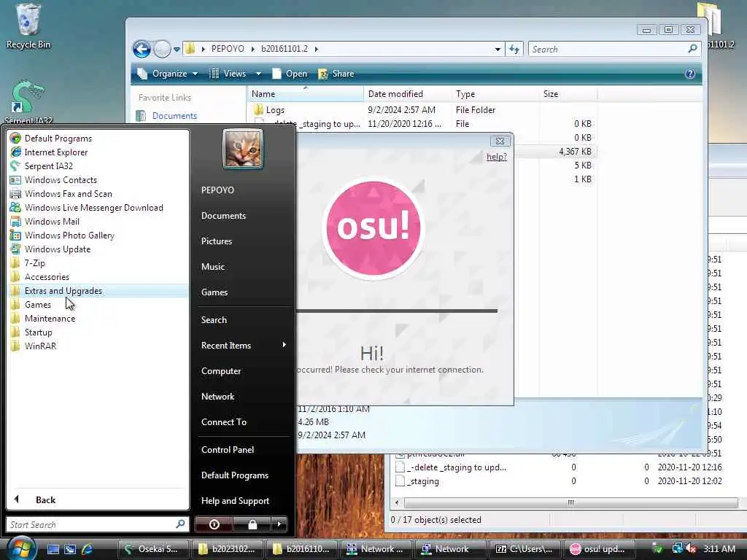Expand the Accessories folder

tap(47, 276)
